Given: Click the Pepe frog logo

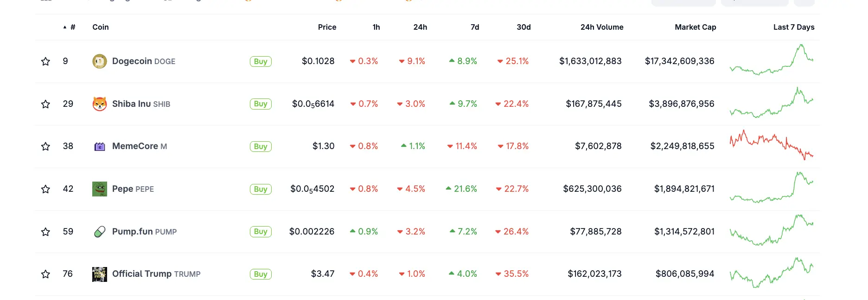Looking at the screenshot, I should pyautogui.click(x=99, y=189).
